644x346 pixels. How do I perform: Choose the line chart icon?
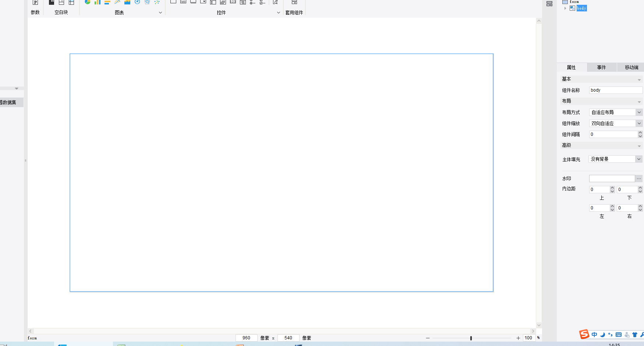(x=117, y=2)
